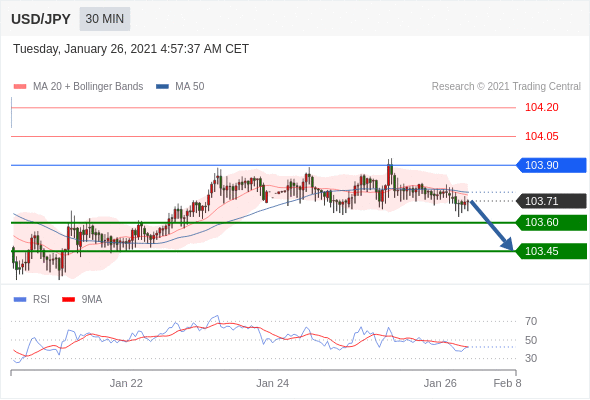Click the 103.60 green support tag

[x=551, y=222]
